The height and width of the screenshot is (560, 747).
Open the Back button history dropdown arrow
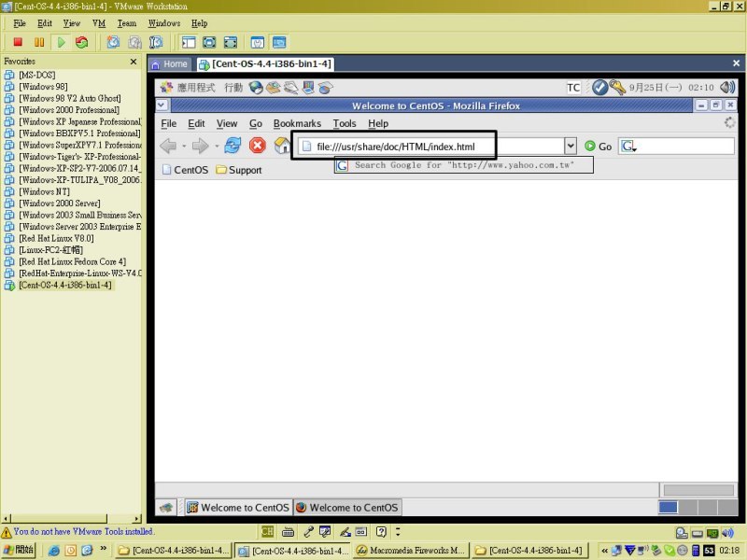pos(184,147)
